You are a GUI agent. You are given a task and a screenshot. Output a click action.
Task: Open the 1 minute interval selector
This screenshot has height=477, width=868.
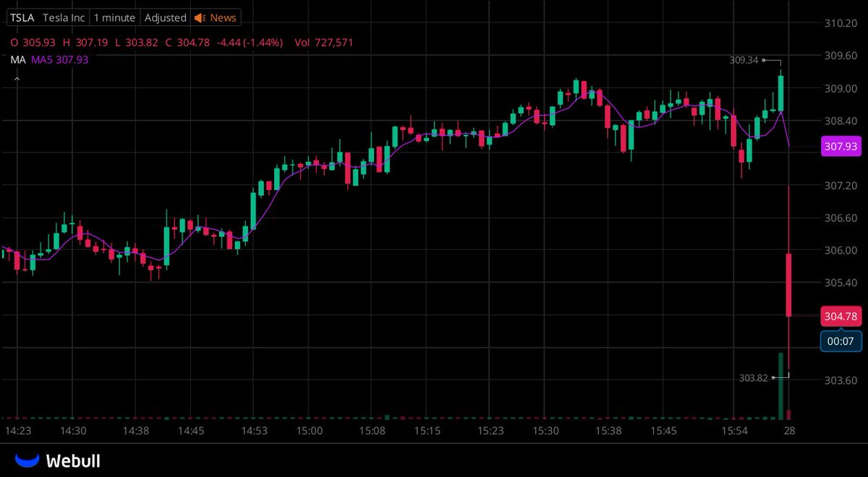click(x=116, y=17)
